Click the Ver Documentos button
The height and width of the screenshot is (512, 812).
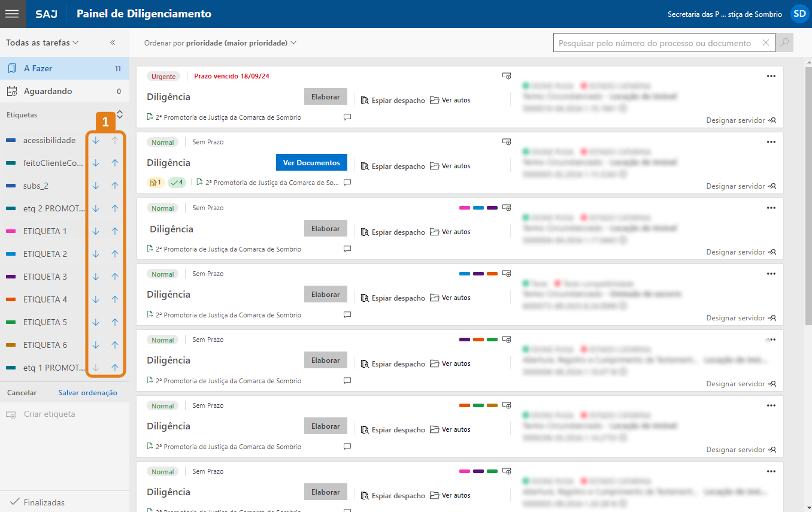pyautogui.click(x=311, y=163)
